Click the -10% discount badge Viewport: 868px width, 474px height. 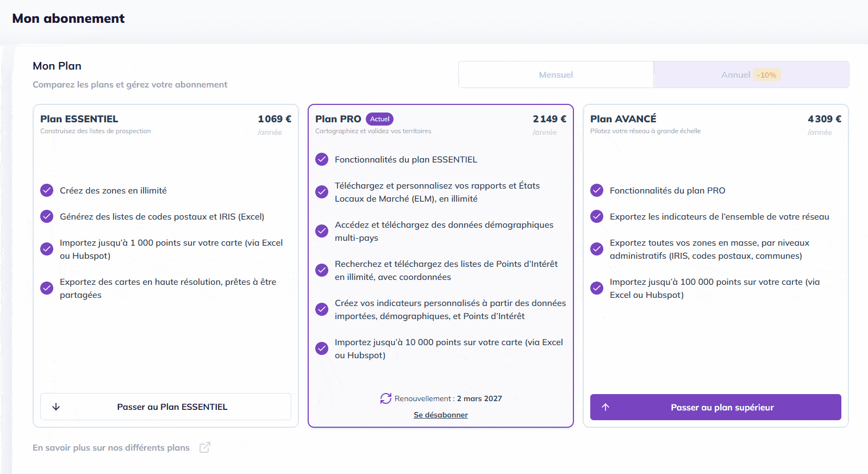pyautogui.click(x=767, y=75)
